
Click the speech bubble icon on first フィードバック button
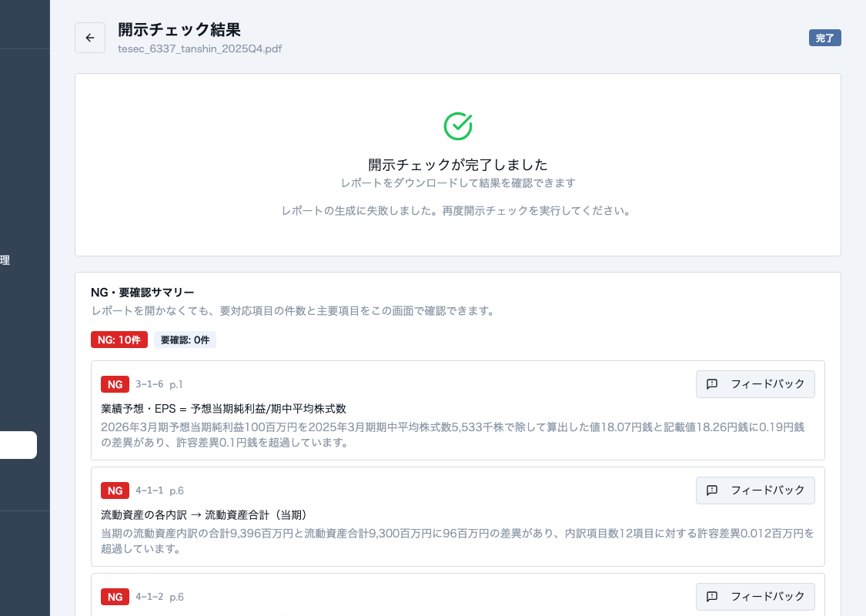coord(712,384)
